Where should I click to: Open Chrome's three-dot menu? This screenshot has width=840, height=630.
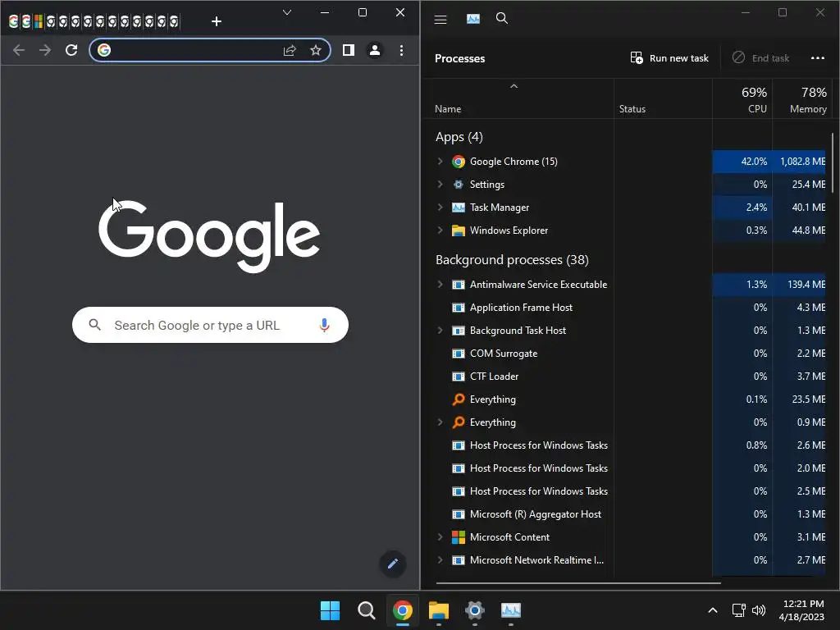(401, 50)
